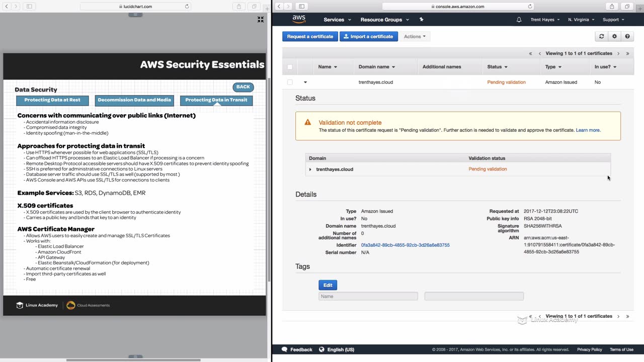Collapse the trenthayes.cloud certificate row details
The image size is (644, 362).
[x=305, y=82]
